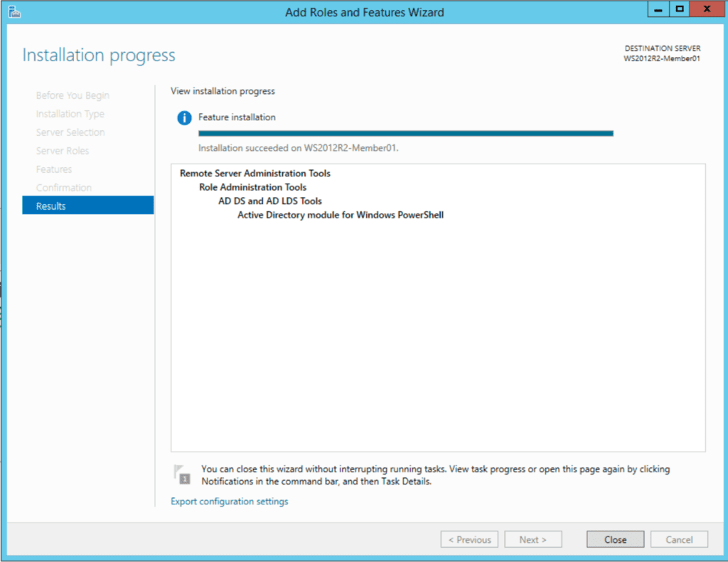Select Active Directory module for Windows PowerShell
This screenshot has height=562, width=728.
tap(340, 215)
